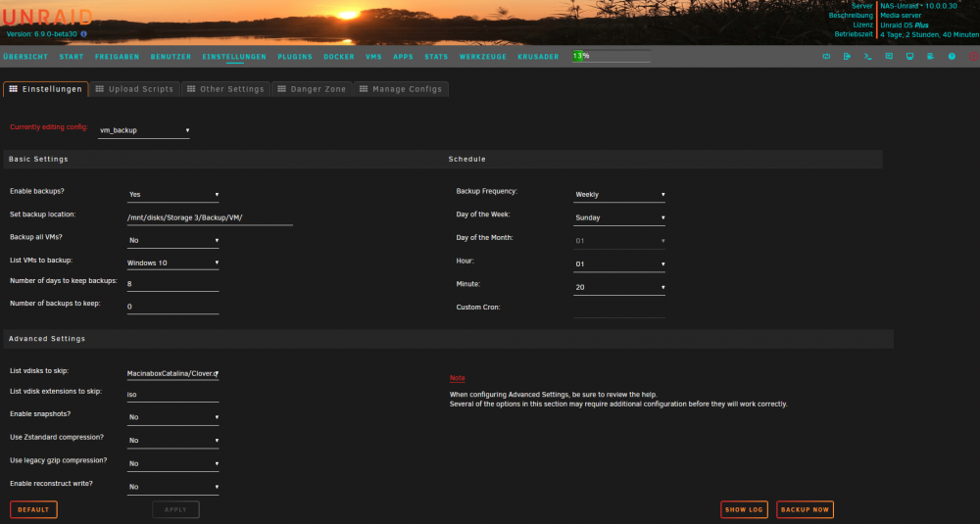Screen dimensions: 980x524
Task: Click the vdisk extensions to skip field
Action: click(172, 395)
